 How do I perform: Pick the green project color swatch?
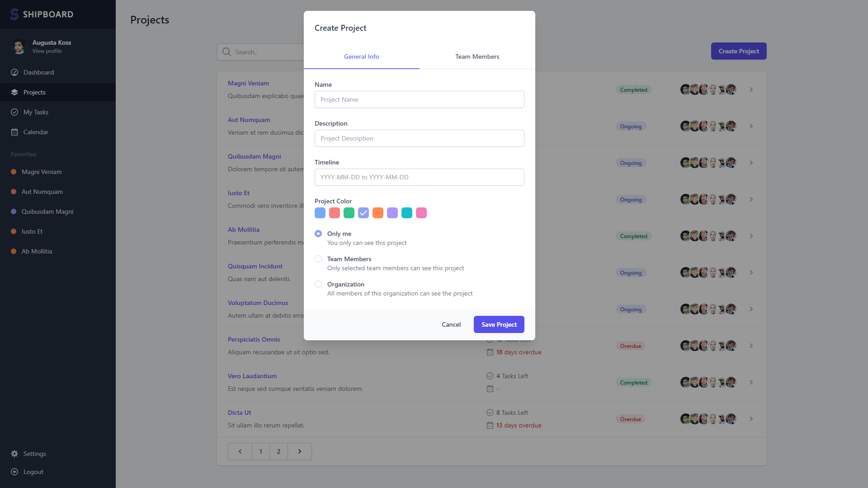349,213
